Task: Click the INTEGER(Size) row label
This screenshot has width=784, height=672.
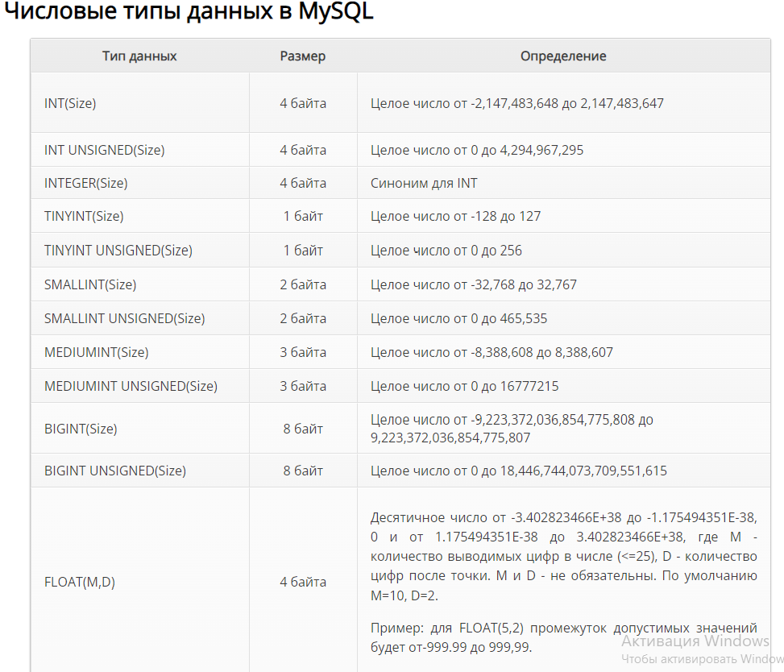Action: point(86,183)
